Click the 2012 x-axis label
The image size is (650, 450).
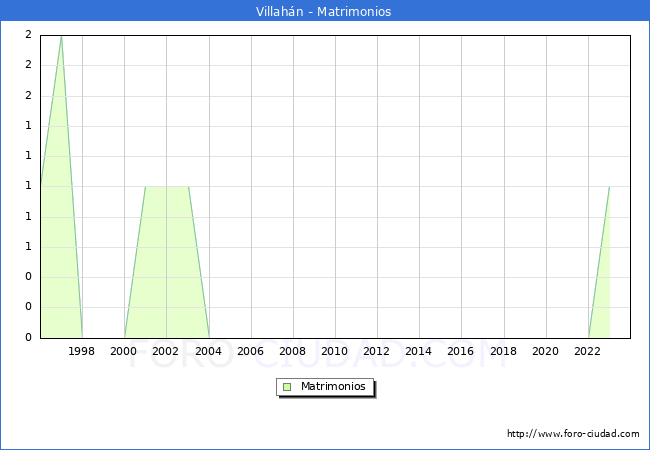coord(376,351)
